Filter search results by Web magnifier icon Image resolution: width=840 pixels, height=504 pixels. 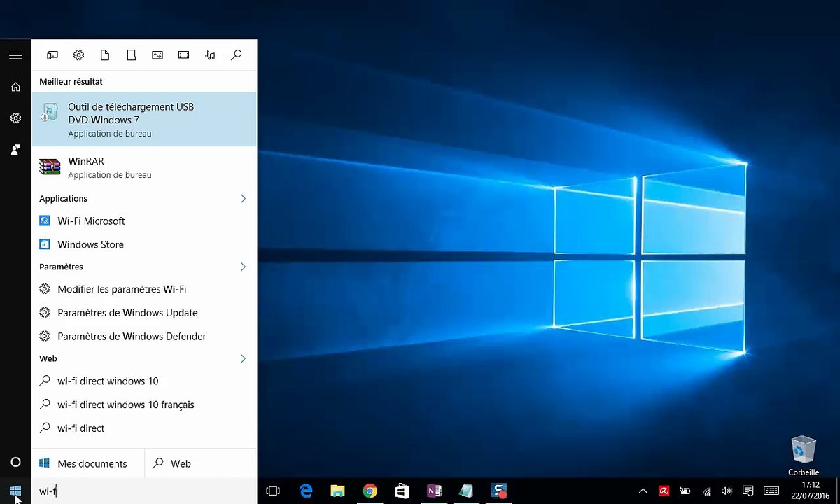pos(237,55)
